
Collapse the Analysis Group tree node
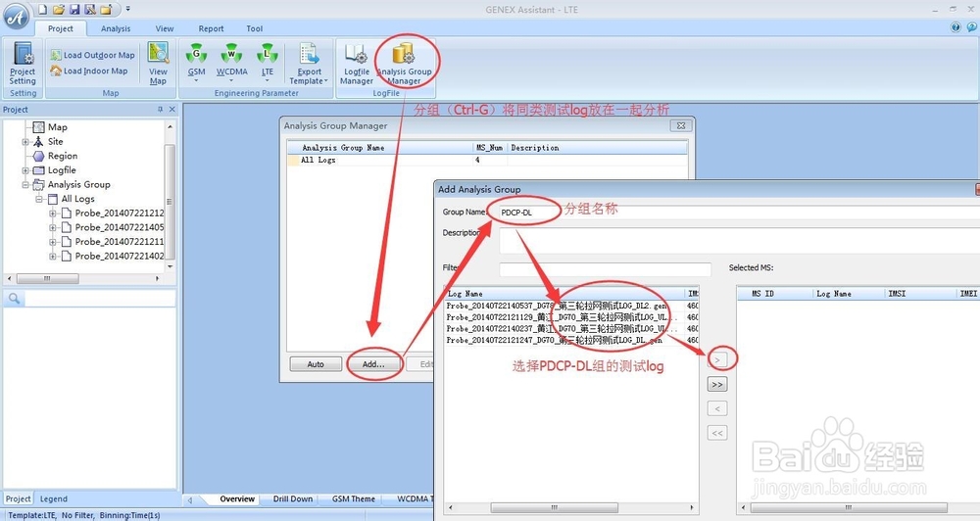pos(25,184)
